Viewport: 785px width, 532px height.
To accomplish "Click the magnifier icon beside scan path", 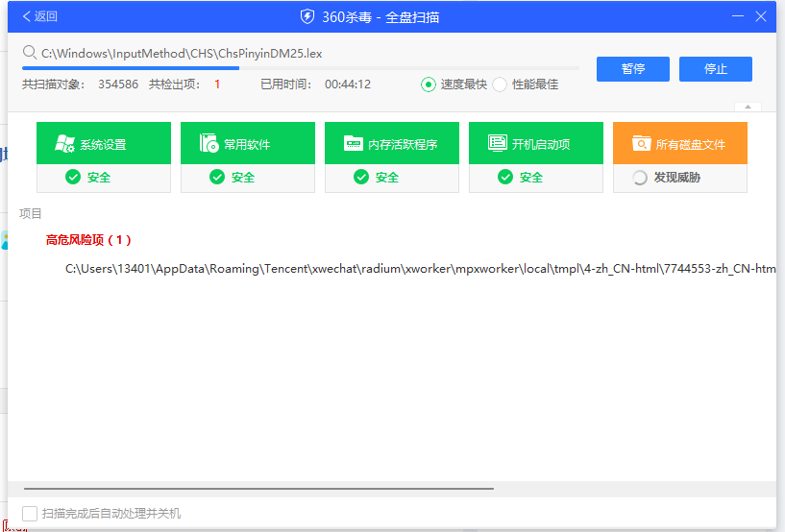I will point(30,53).
